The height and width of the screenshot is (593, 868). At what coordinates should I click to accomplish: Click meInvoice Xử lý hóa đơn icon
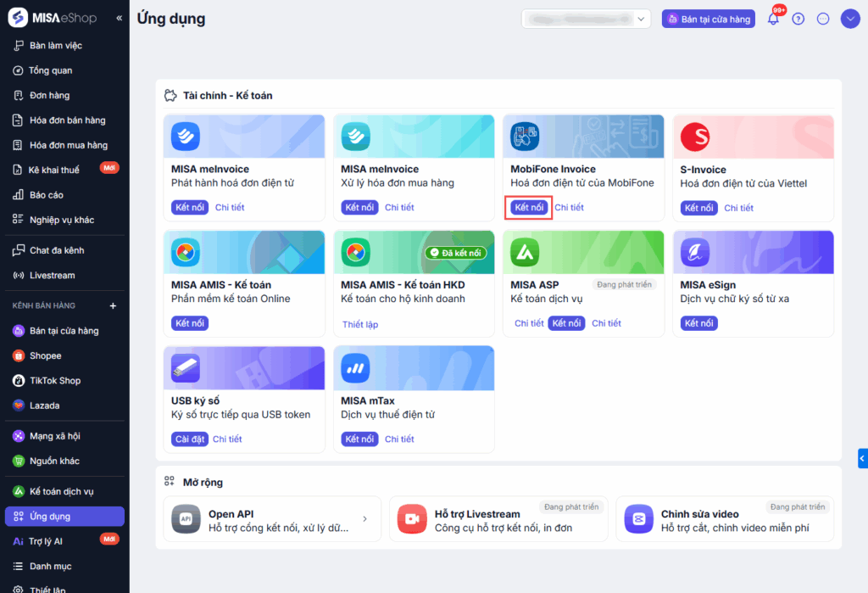[355, 137]
